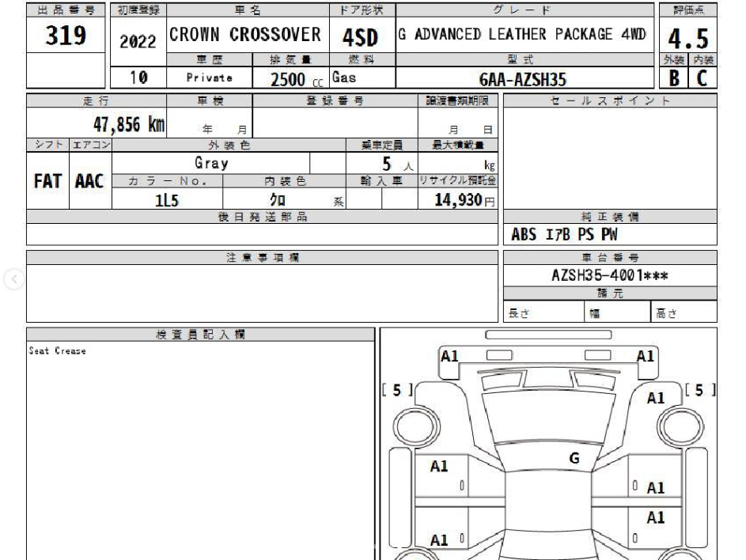Click color number 1L5
This screenshot has height=560, width=746.
coord(166,201)
